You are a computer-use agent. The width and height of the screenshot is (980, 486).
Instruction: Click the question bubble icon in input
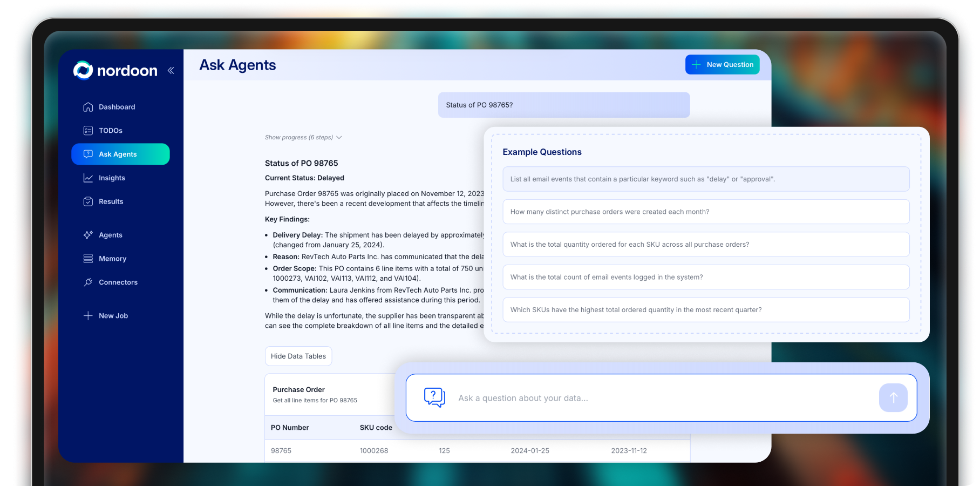(434, 397)
